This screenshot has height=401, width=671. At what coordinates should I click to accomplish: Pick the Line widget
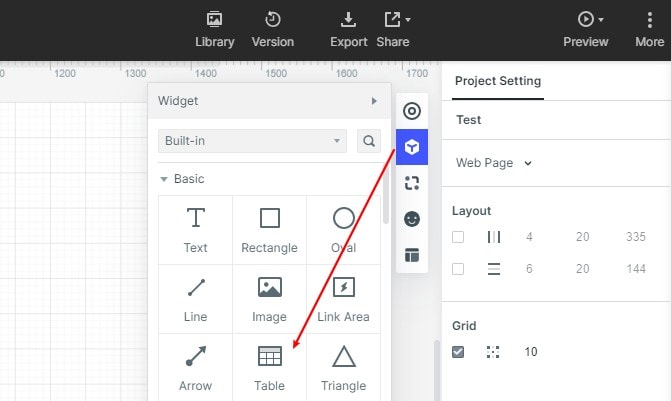[x=196, y=298]
